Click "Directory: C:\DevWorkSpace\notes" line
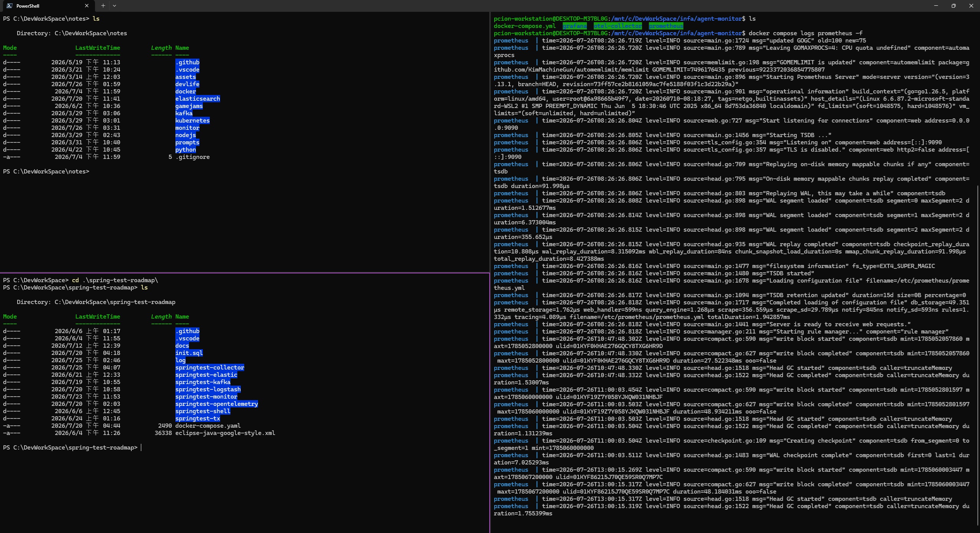This screenshot has height=533, width=980. point(72,33)
